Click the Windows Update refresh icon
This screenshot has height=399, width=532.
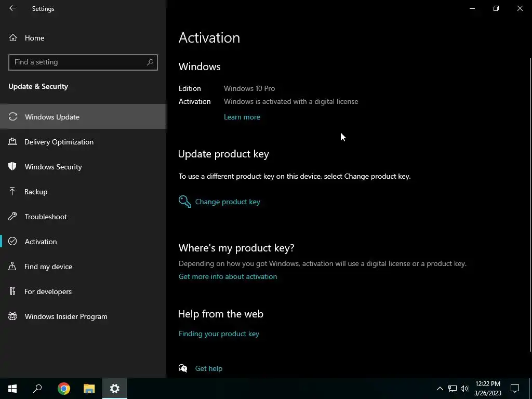coord(13,117)
